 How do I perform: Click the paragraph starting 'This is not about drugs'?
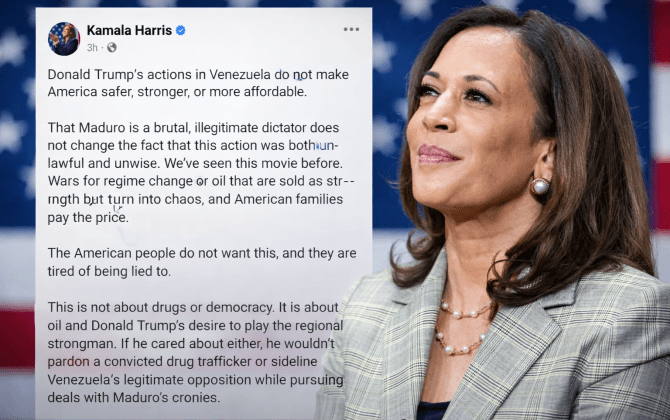tap(195, 352)
